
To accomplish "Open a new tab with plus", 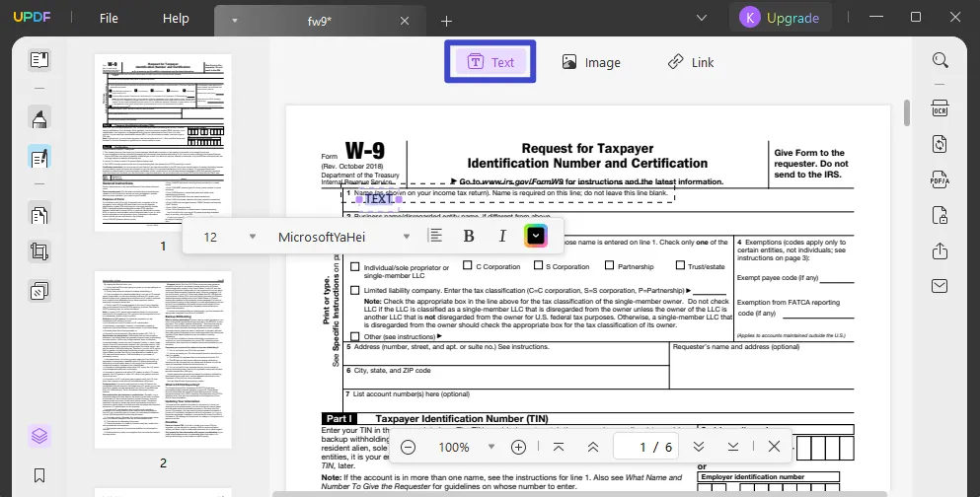I will tap(446, 22).
